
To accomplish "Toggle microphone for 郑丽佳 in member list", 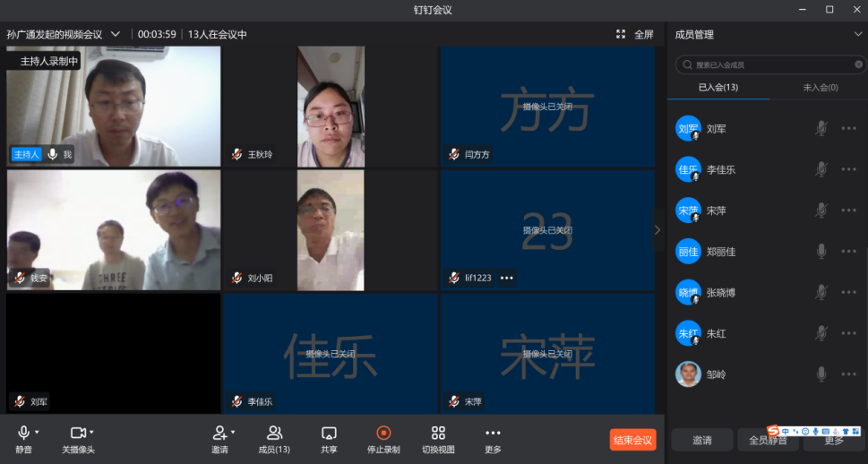I will coord(821,252).
